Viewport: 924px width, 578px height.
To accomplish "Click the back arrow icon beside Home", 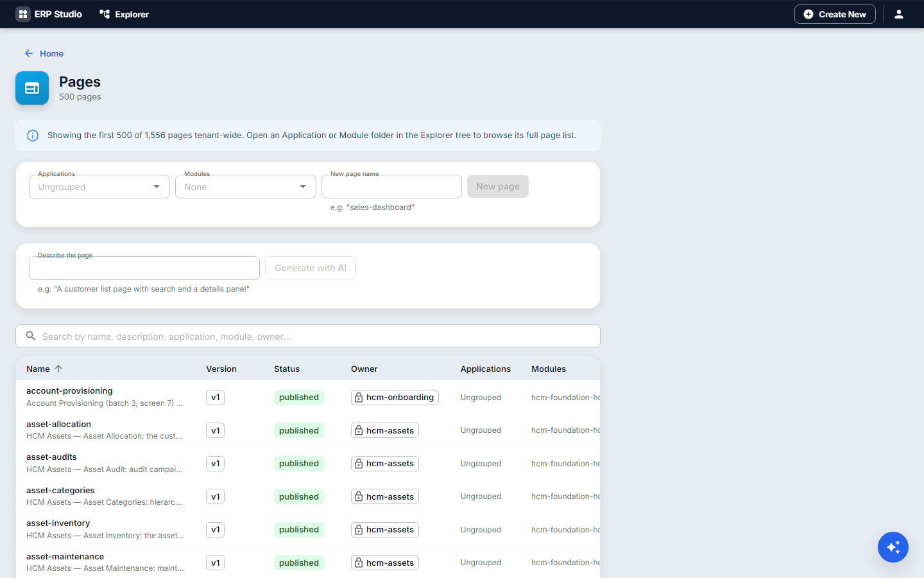I will click(x=29, y=53).
